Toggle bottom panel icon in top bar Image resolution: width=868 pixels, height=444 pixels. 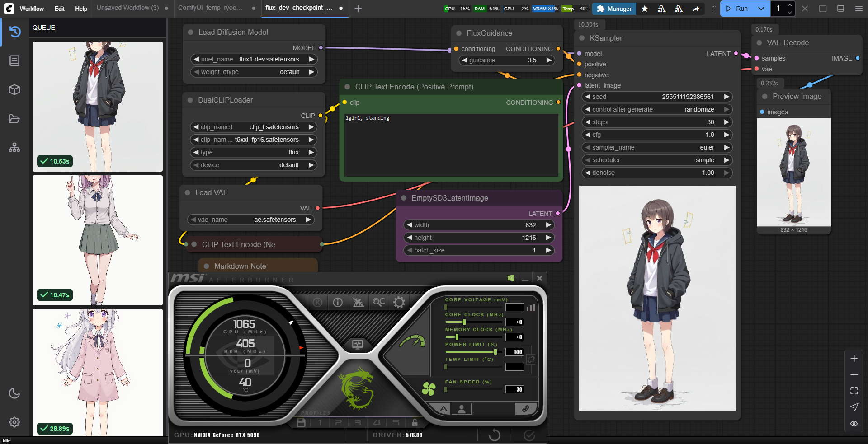coord(840,9)
